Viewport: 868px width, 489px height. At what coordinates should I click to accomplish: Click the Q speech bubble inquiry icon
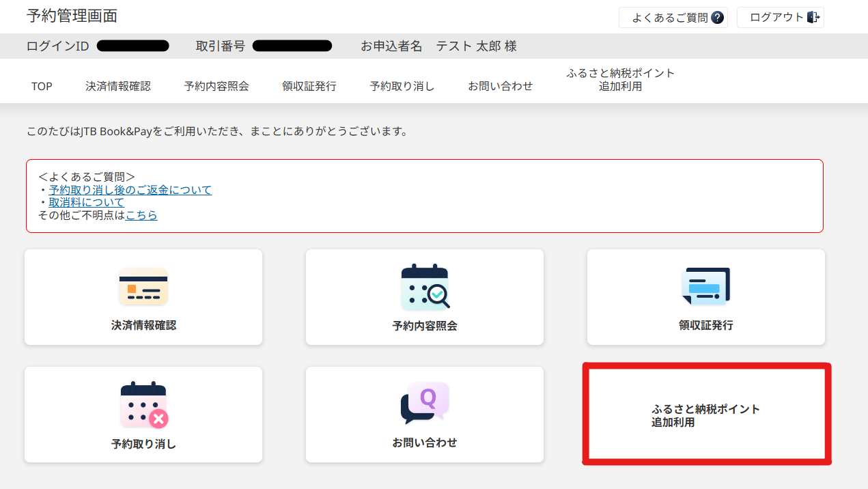[425, 404]
